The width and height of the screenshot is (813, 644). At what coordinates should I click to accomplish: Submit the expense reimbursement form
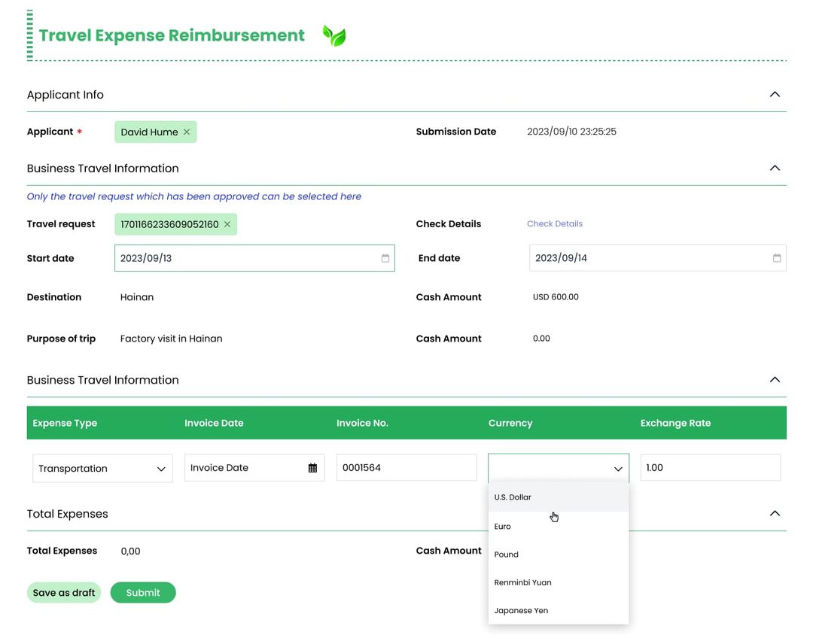tap(143, 592)
